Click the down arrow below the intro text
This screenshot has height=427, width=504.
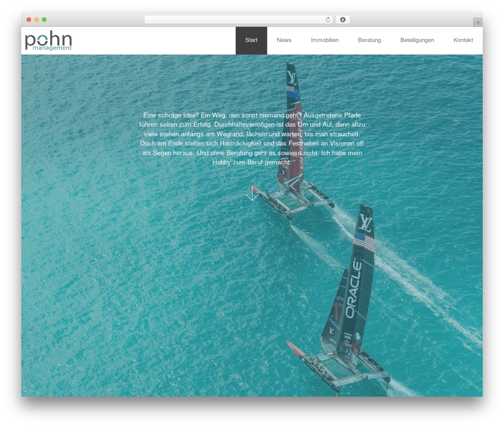(x=252, y=193)
